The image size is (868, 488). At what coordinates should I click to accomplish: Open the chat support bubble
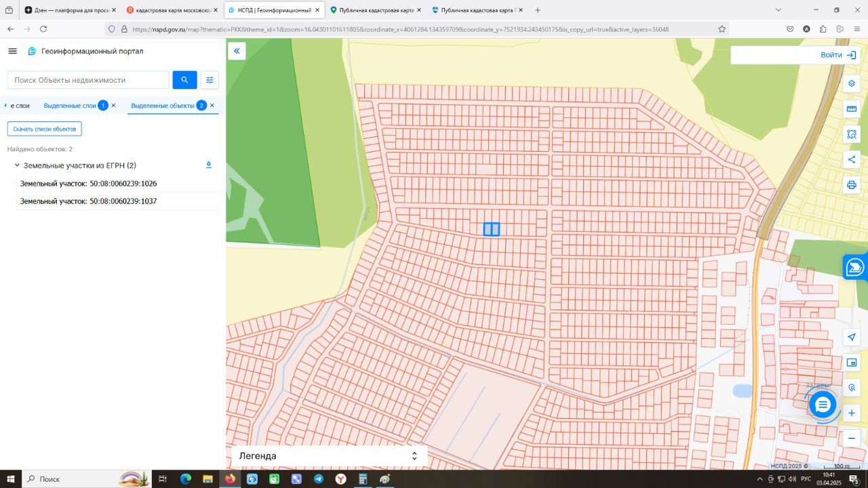pyautogui.click(x=823, y=405)
